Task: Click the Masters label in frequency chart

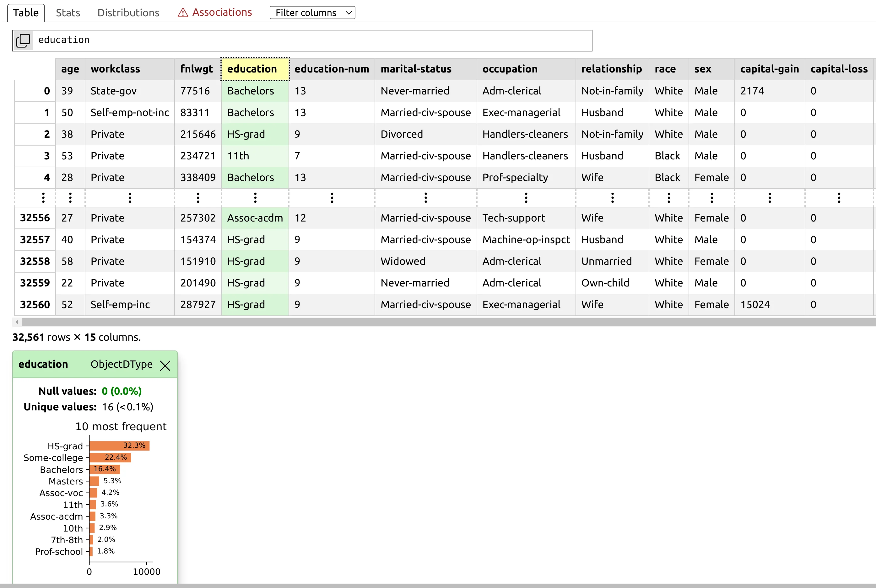Action: pyautogui.click(x=66, y=481)
